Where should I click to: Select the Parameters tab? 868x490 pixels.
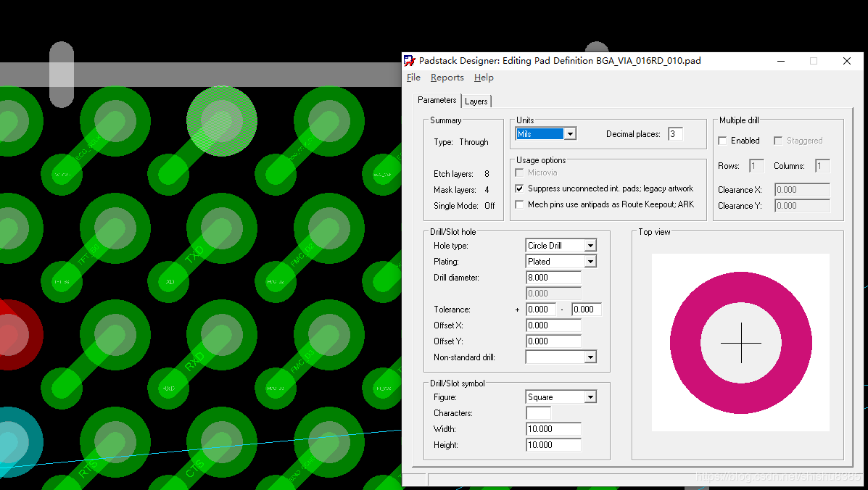pos(437,100)
